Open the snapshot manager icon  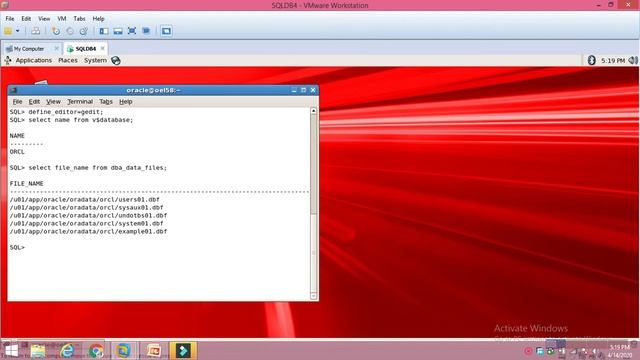[x=84, y=31]
